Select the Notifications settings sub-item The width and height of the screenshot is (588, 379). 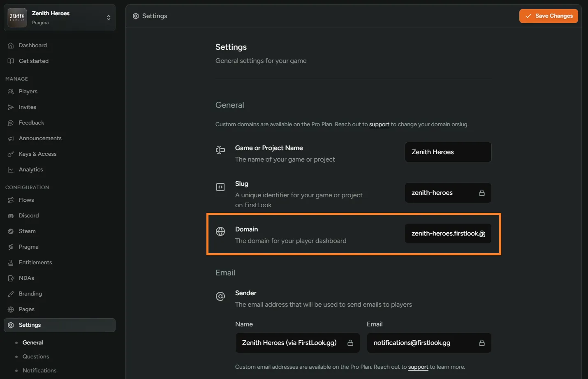coord(39,371)
